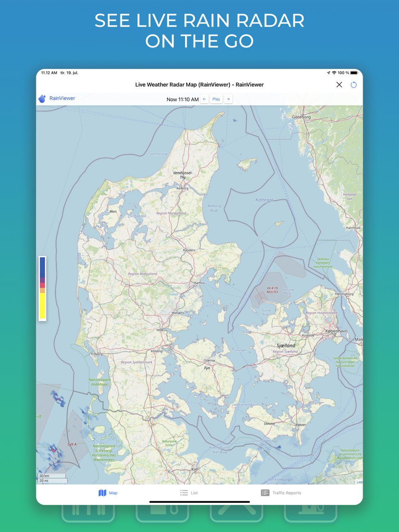Viewport: 399px width, 532px height.
Task: Tap the List tab icon
Action: [184, 493]
